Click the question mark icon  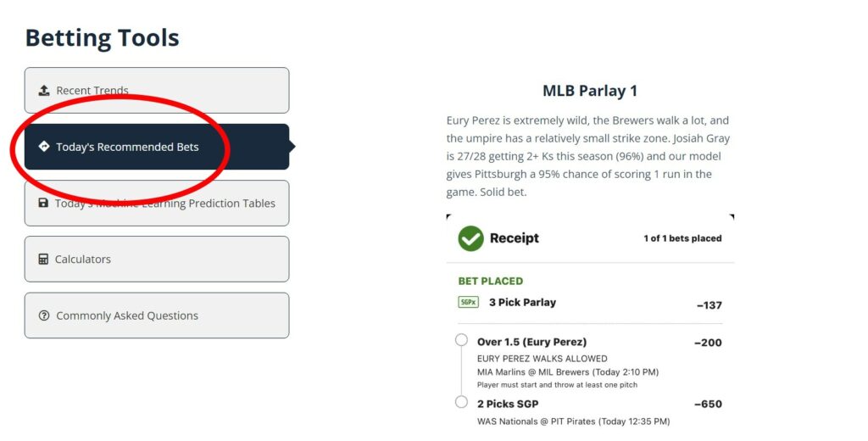pyautogui.click(x=44, y=315)
